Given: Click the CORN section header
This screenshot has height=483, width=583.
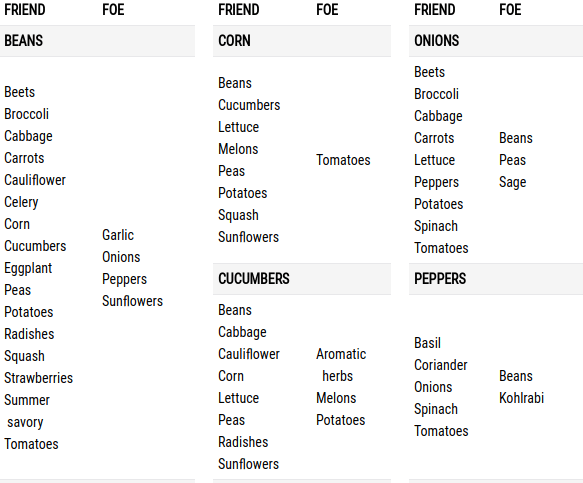Looking at the screenshot, I should [x=302, y=41].
